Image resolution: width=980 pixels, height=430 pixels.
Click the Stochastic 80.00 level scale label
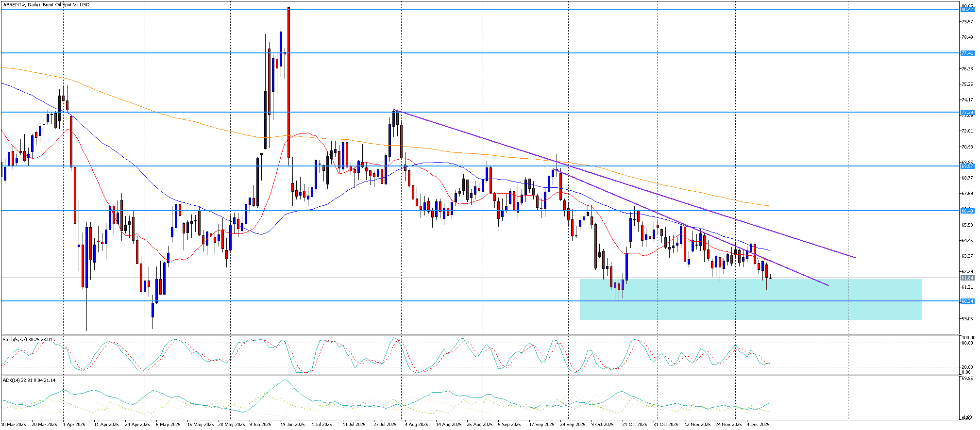(967, 343)
